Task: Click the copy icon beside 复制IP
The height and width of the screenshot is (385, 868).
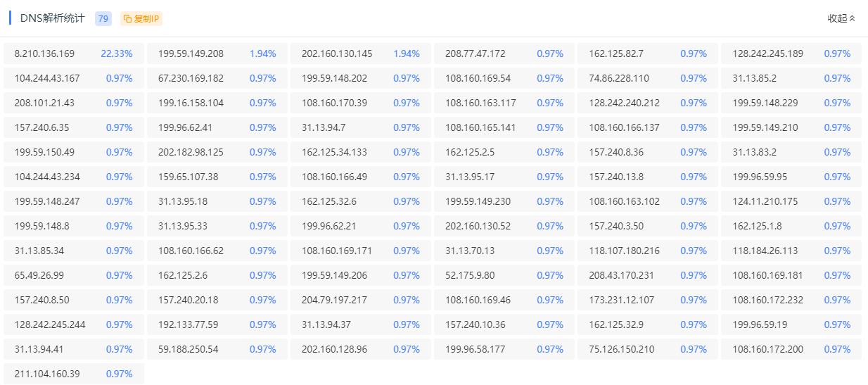Action: click(x=127, y=19)
